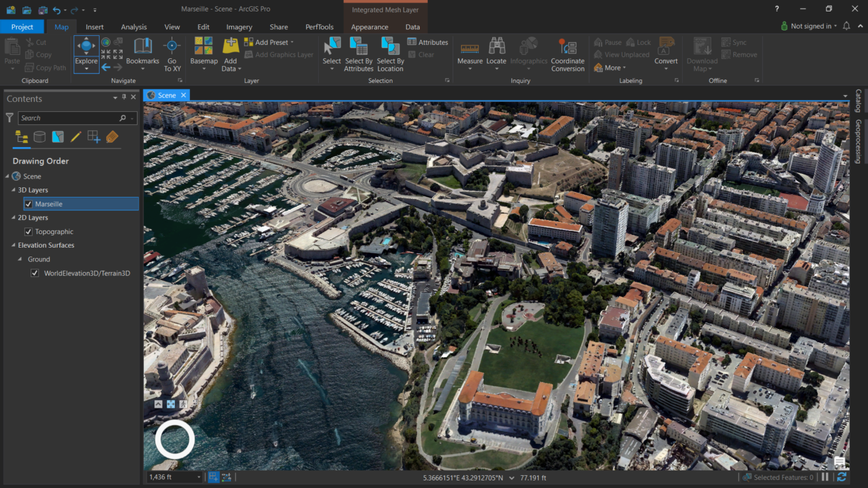Open the Coordinate Conversion tool
The width and height of the screenshot is (868, 488).
(568, 54)
